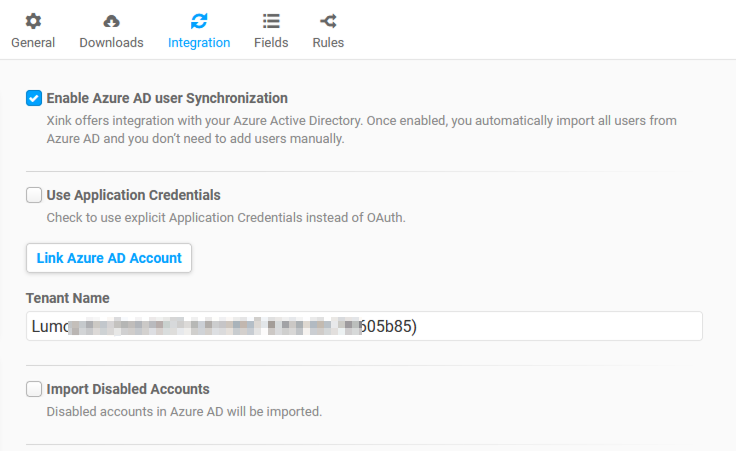736x451 pixels.
Task: Click the General gear icon
Action: click(33, 21)
